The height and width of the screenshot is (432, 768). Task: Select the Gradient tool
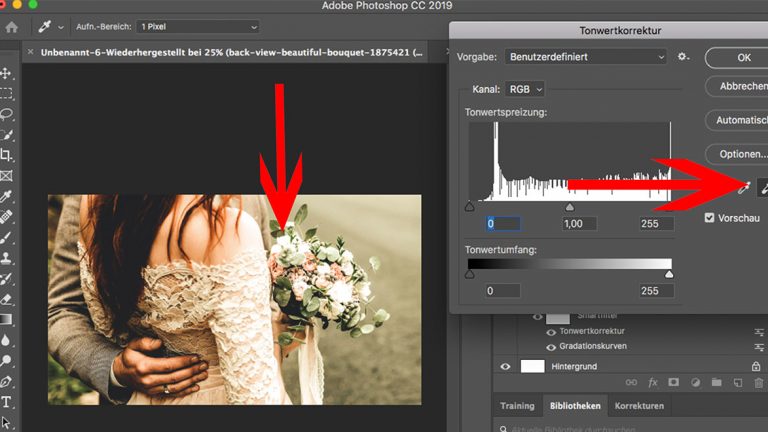pos(6,319)
